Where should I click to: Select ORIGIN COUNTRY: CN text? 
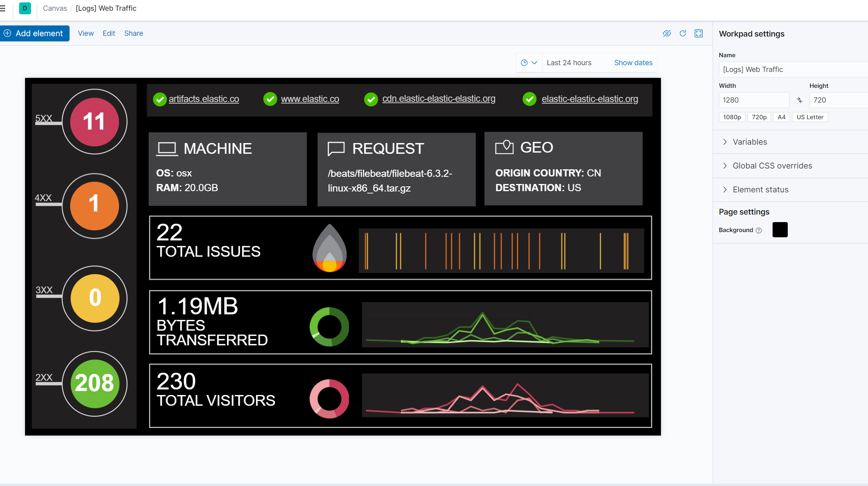tap(548, 173)
